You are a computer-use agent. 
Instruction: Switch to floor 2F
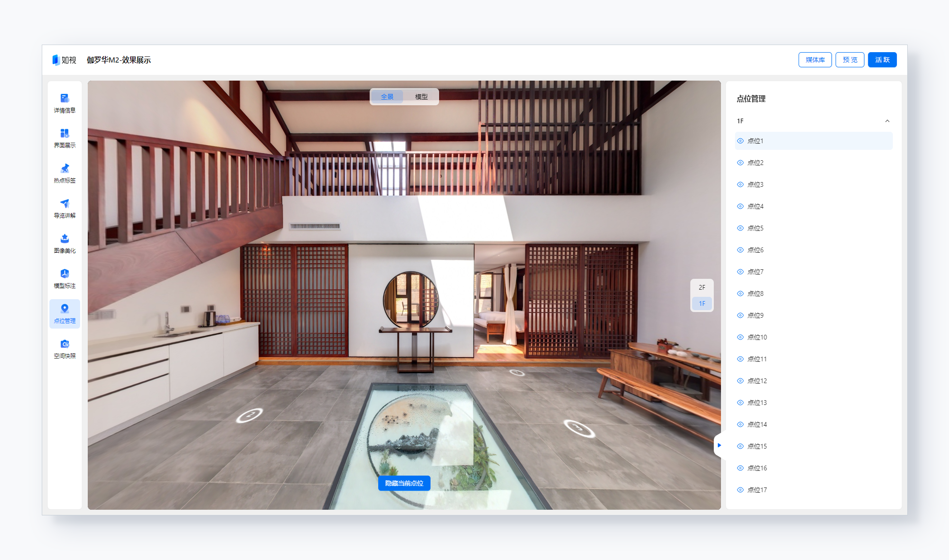(702, 287)
